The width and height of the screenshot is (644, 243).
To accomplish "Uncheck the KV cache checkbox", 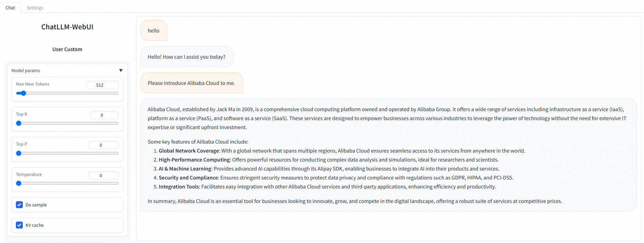I will coord(19,225).
